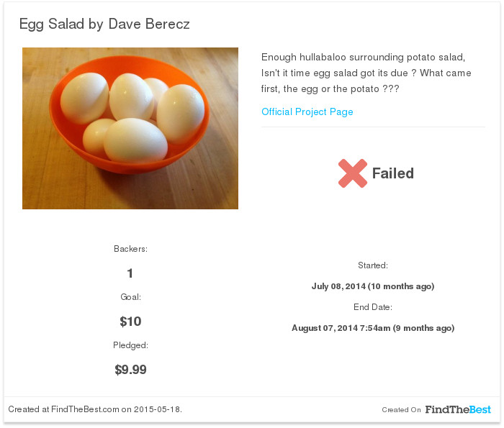Click the Goal: label

coord(130,297)
